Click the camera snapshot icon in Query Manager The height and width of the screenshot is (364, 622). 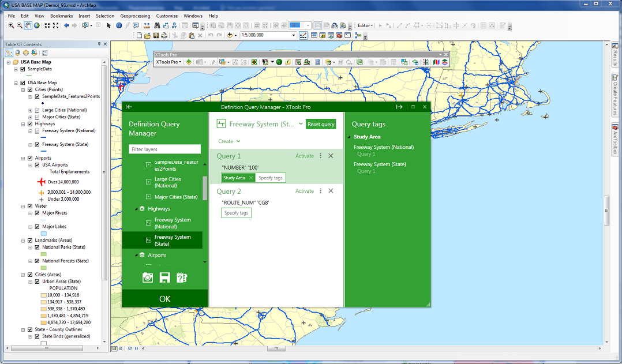pyautogui.click(x=148, y=277)
